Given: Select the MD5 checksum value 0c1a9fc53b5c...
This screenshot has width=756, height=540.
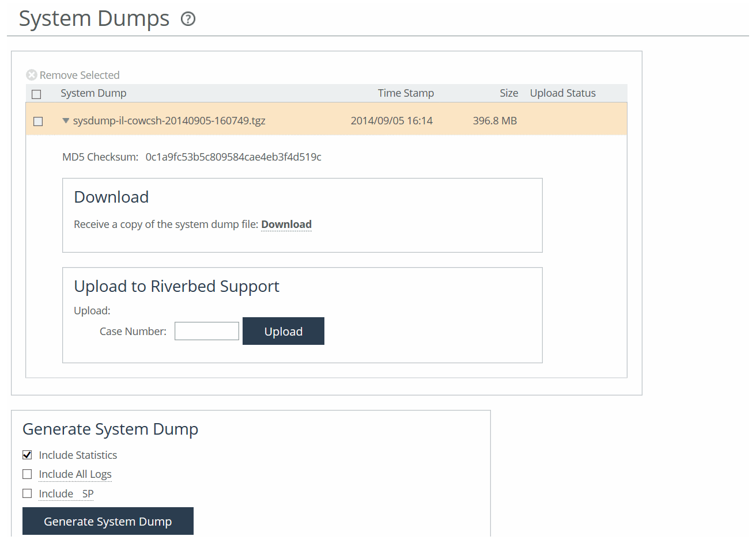Looking at the screenshot, I should 233,157.
